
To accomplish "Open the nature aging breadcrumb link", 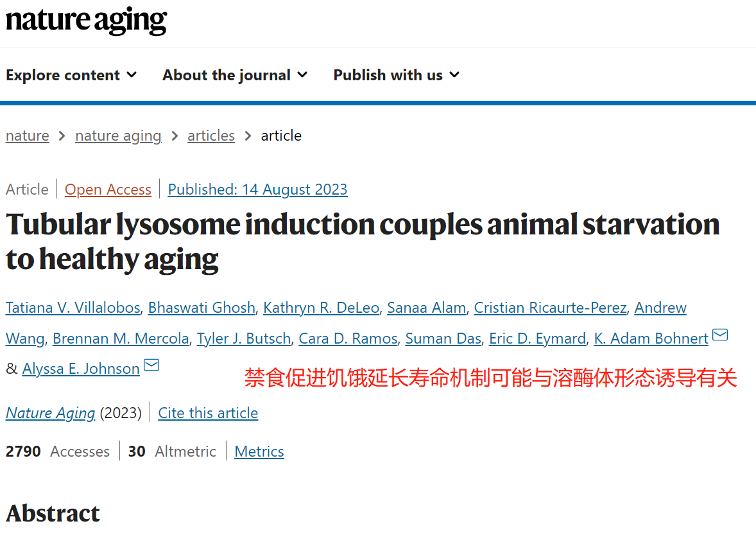I will pyautogui.click(x=118, y=136).
